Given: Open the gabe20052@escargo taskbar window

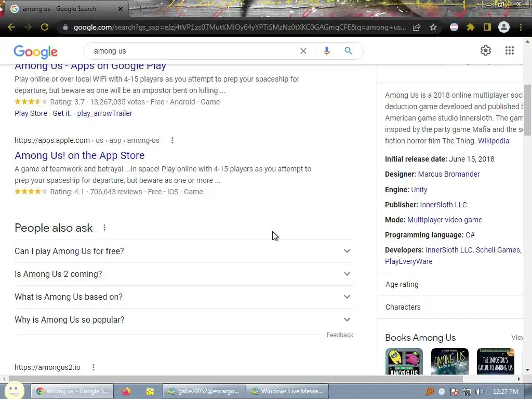Looking at the screenshot, I should click(x=204, y=391).
